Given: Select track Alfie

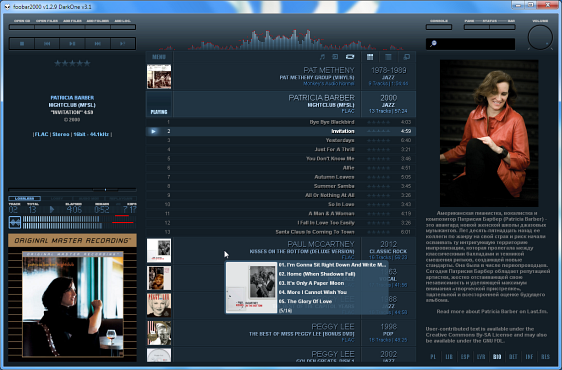Looking at the screenshot, I should tap(281, 168).
